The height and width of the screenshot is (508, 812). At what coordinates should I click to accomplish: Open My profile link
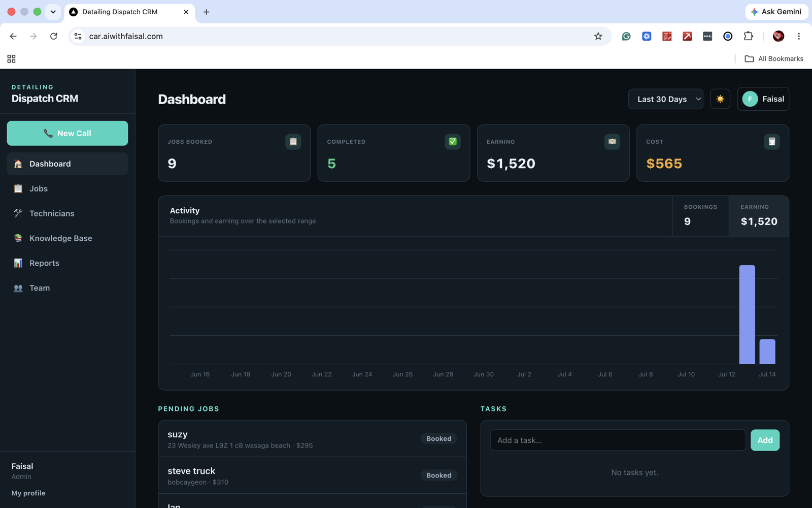[x=28, y=493]
